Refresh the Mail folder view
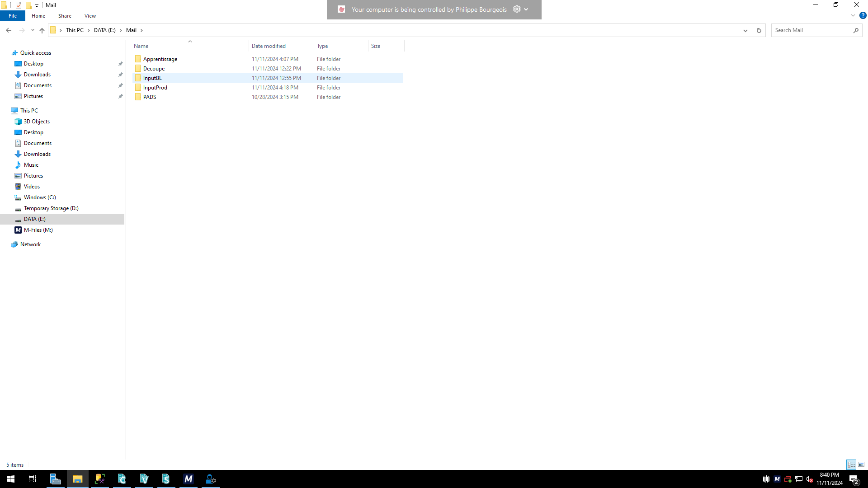 pyautogui.click(x=759, y=30)
